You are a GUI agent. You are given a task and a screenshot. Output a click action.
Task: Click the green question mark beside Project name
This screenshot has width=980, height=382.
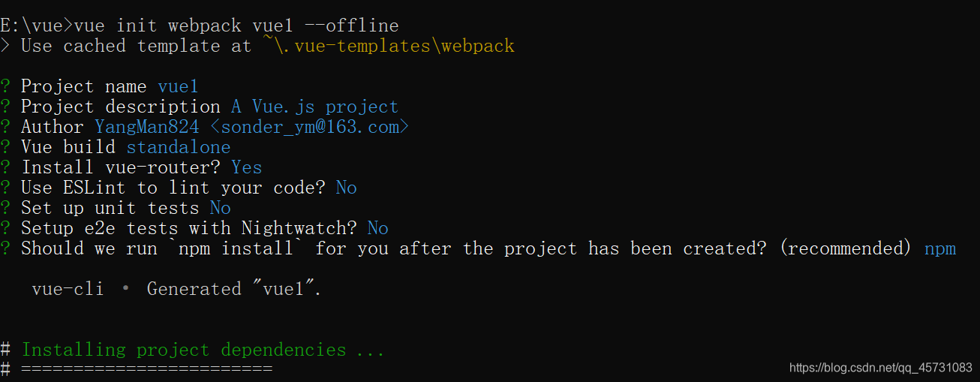[x=5, y=86]
